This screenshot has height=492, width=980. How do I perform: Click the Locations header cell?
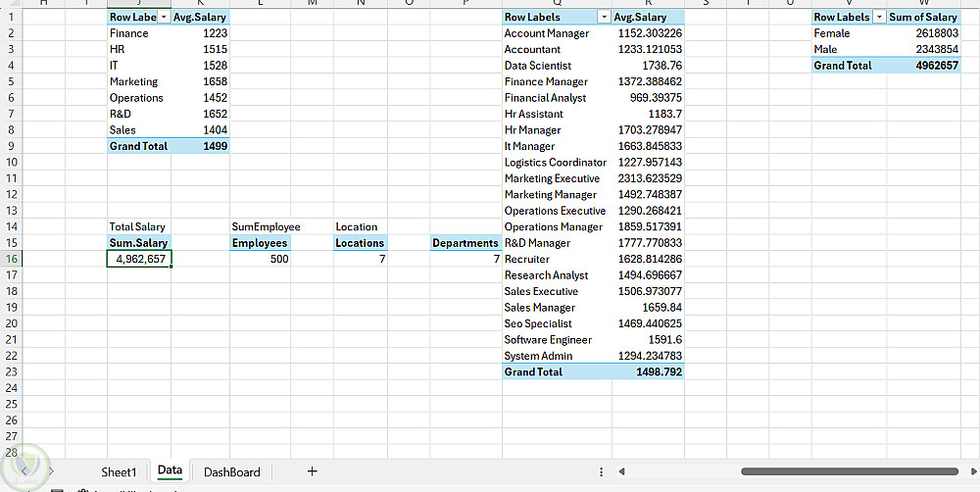click(x=360, y=242)
